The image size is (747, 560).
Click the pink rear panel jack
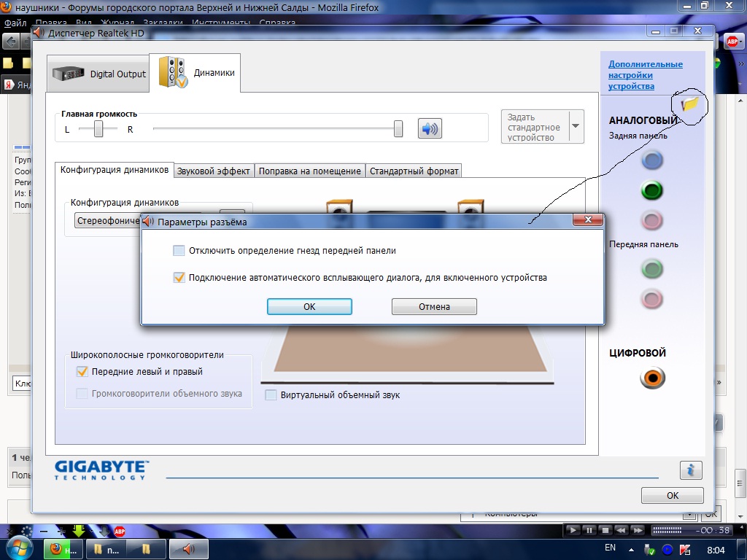[652, 219]
